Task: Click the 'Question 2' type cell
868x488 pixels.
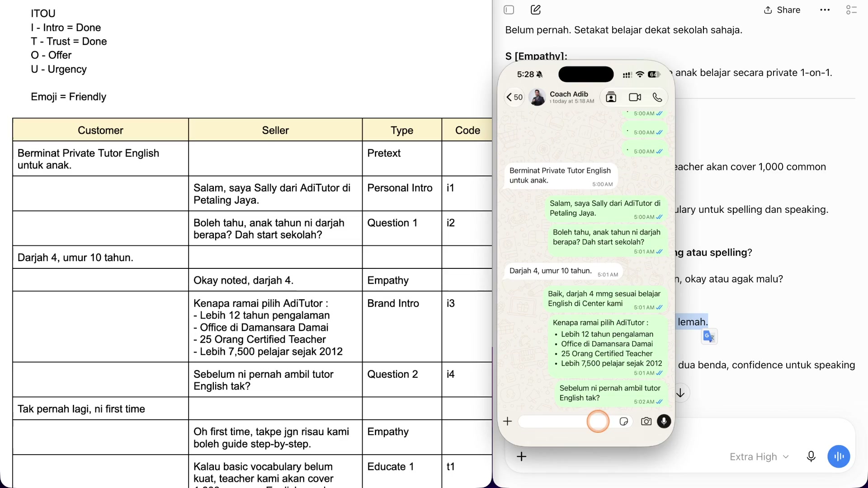Action: coord(402,380)
